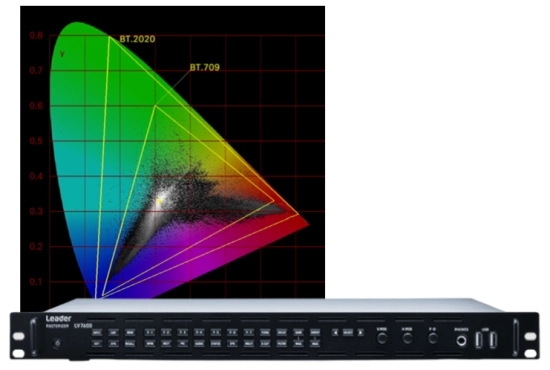This screenshot has height=370, width=550.
Task: Open the STATUS display key
Action: tap(216, 343)
